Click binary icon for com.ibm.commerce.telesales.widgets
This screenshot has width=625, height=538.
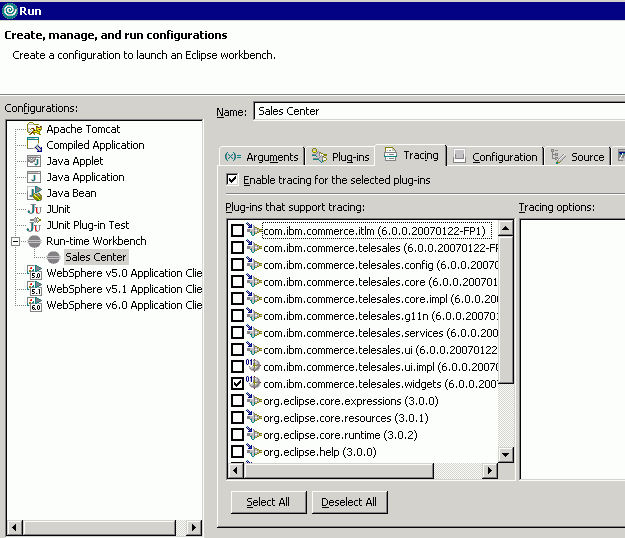(x=254, y=383)
